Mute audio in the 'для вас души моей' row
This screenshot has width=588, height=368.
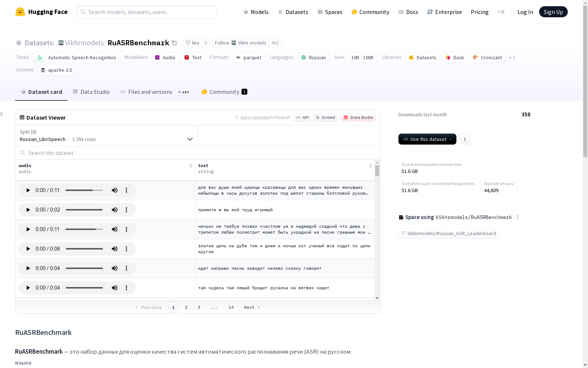(115, 190)
